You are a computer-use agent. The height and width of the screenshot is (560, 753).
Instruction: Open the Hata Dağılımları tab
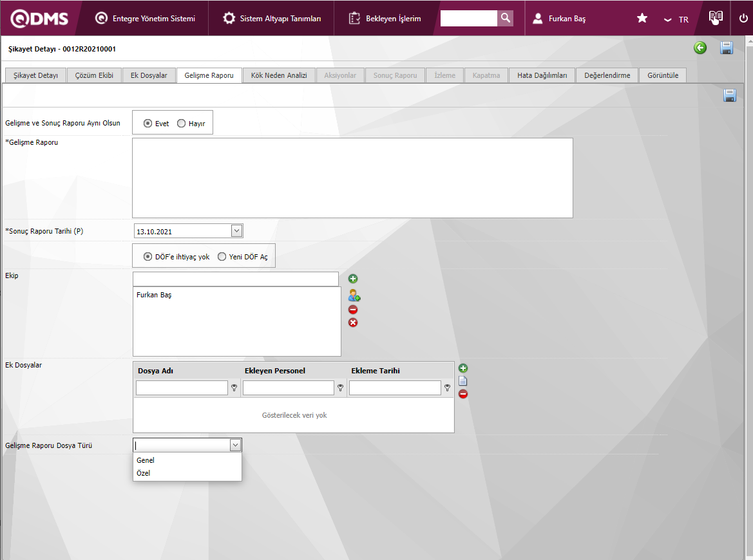click(542, 75)
